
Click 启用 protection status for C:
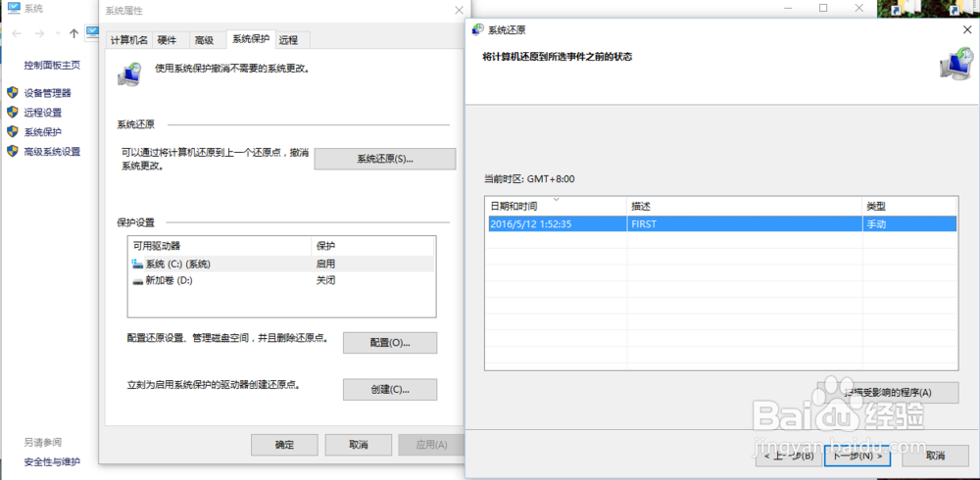point(325,264)
